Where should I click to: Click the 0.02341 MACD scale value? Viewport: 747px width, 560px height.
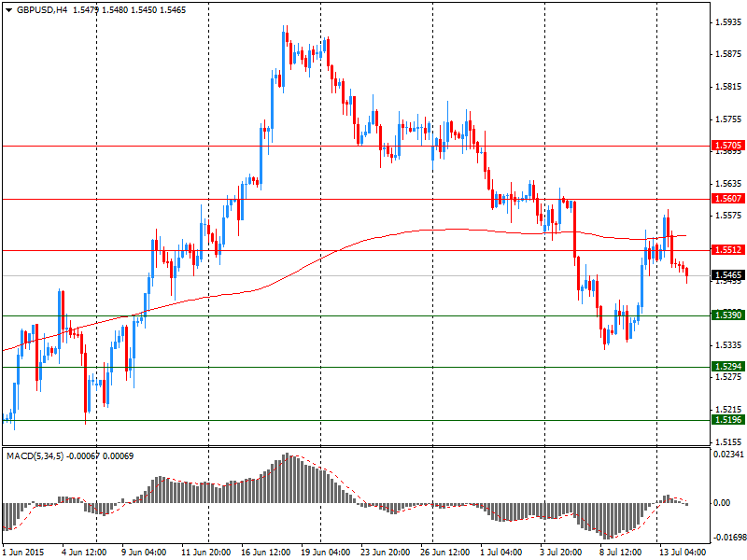(x=728, y=455)
